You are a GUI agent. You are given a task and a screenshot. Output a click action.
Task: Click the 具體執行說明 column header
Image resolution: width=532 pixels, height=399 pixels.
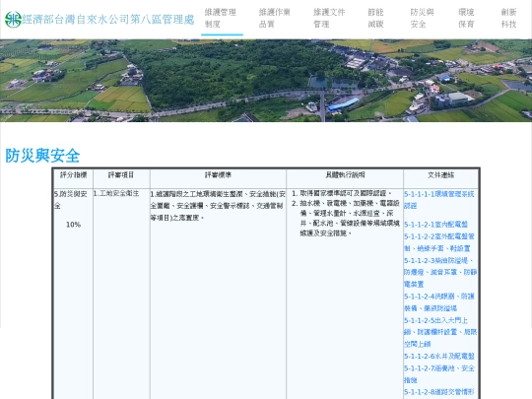[345, 175]
